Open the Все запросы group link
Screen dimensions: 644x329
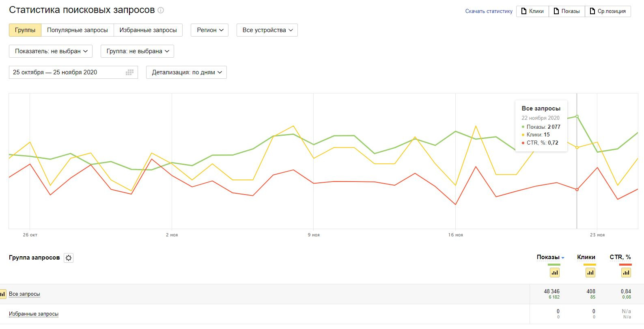click(x=24, y=294)
